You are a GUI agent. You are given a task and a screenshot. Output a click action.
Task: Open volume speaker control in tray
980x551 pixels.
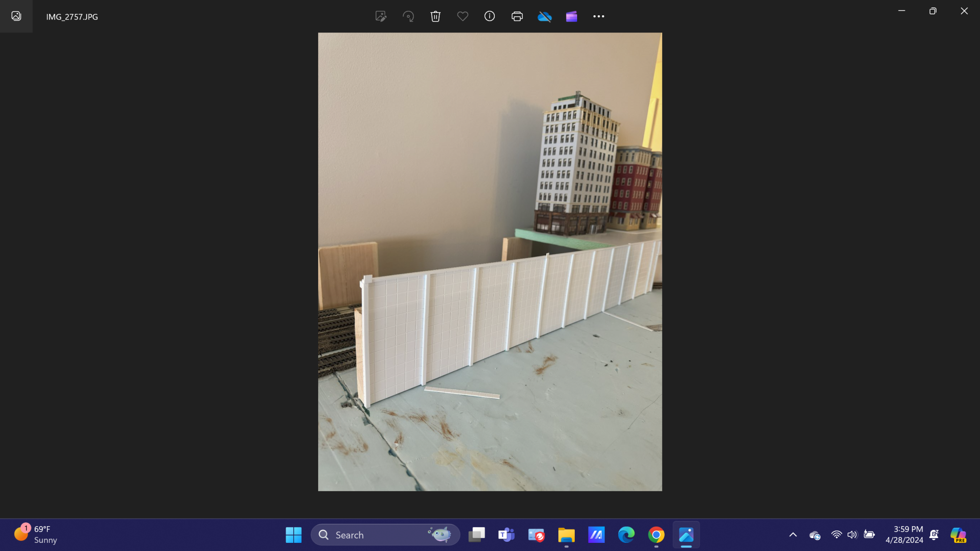point(852,535)
